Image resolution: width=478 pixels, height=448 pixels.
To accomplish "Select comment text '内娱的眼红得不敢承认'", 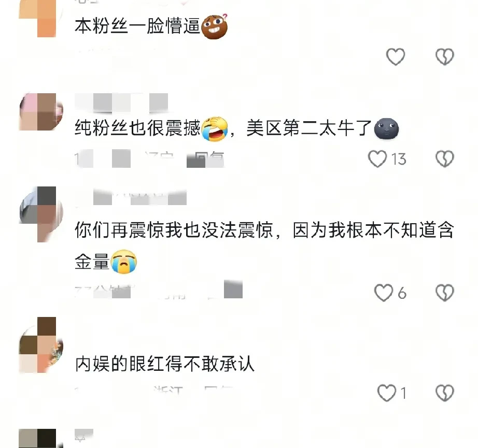I will pyautogui.click(x=165, y=364).
